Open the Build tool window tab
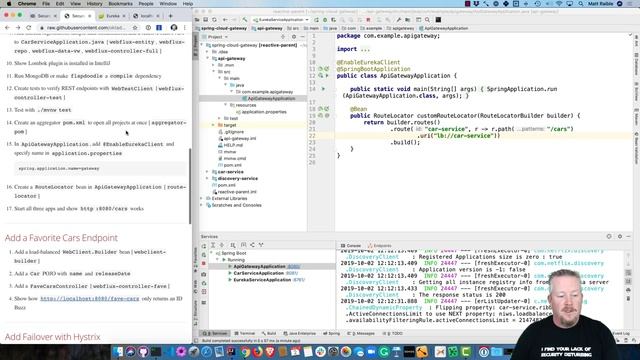Screen dimensions: 640x360 269,333
